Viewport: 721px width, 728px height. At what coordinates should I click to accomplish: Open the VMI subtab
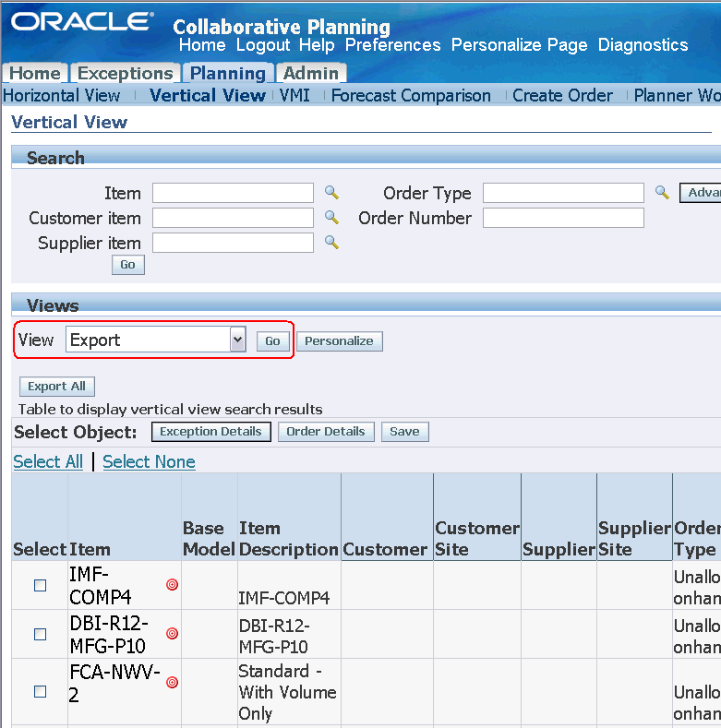[294, 95]
